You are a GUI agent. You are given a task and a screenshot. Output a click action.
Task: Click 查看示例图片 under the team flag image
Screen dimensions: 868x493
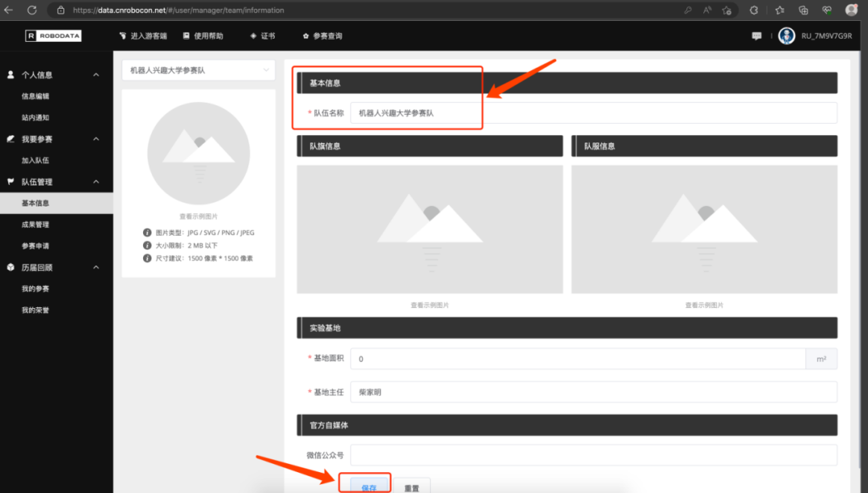pos(430,306)
